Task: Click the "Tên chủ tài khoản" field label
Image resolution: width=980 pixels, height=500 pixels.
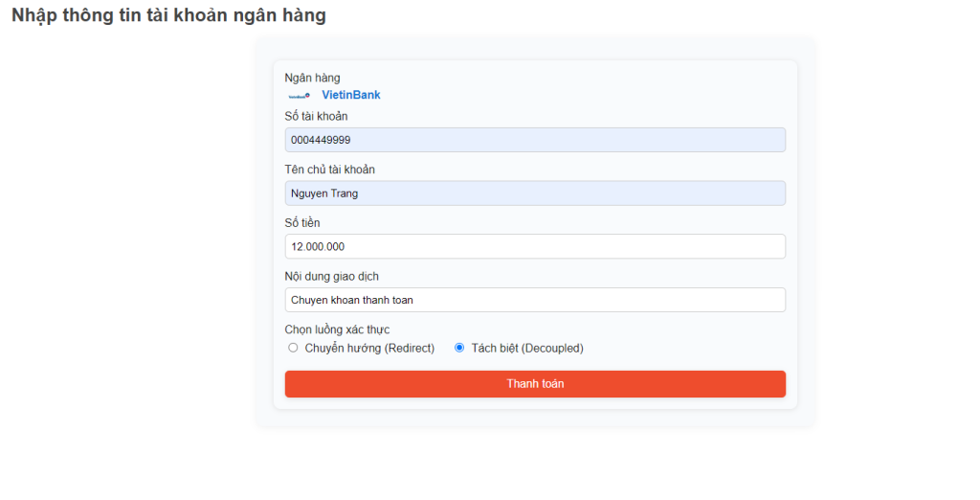Action: pos(329,170)
